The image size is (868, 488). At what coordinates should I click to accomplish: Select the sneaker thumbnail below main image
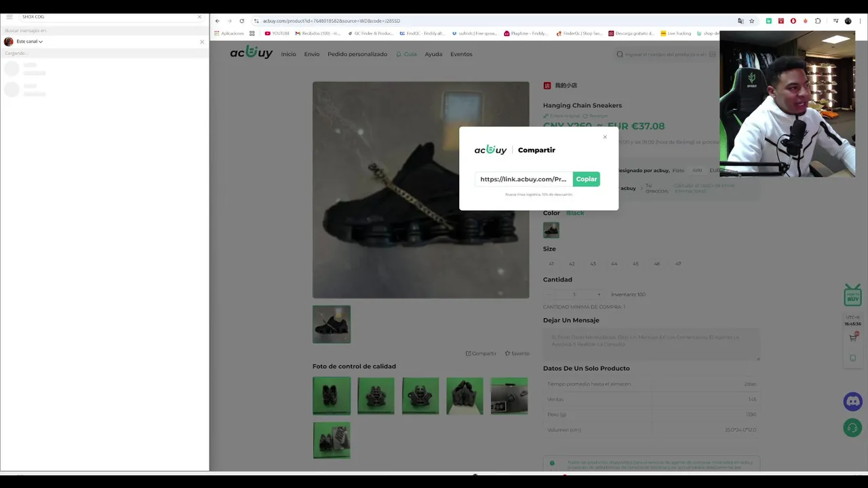pos(332,324)
